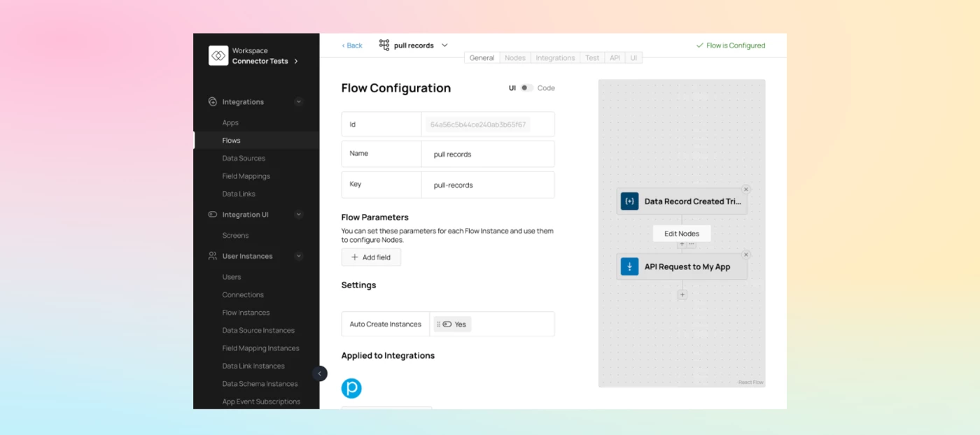980x435 pixels.
Task: Switch to the Integrations tab
Action: point(555,58)
